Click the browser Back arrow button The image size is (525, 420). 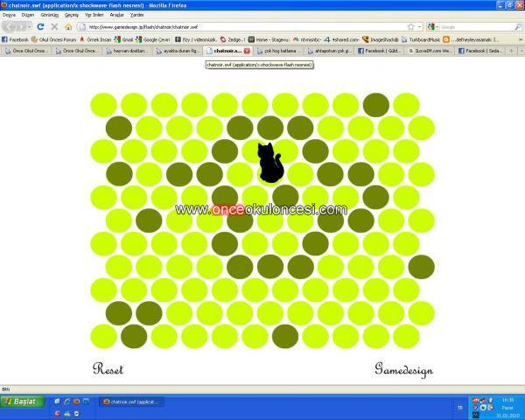click(x=10, y=26)
